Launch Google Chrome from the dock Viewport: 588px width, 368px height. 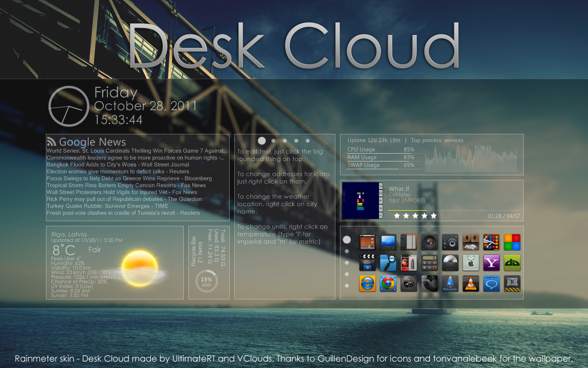pyautogui.click(x=387, y=284)
